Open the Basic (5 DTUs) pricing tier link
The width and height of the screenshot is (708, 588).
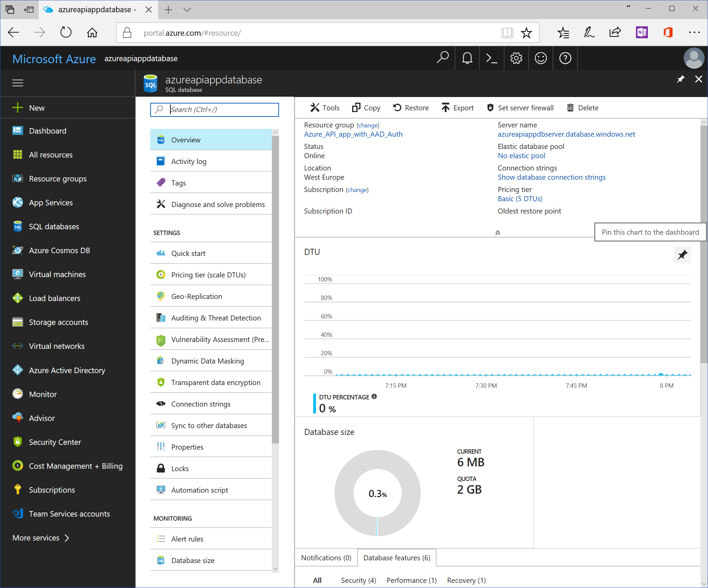[x=519, y=199]
